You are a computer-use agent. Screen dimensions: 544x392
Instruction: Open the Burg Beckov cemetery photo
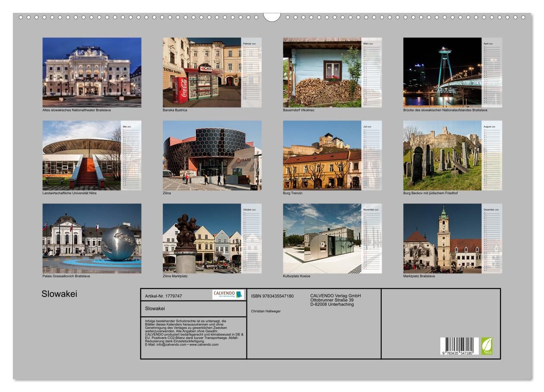coord(443,155)
